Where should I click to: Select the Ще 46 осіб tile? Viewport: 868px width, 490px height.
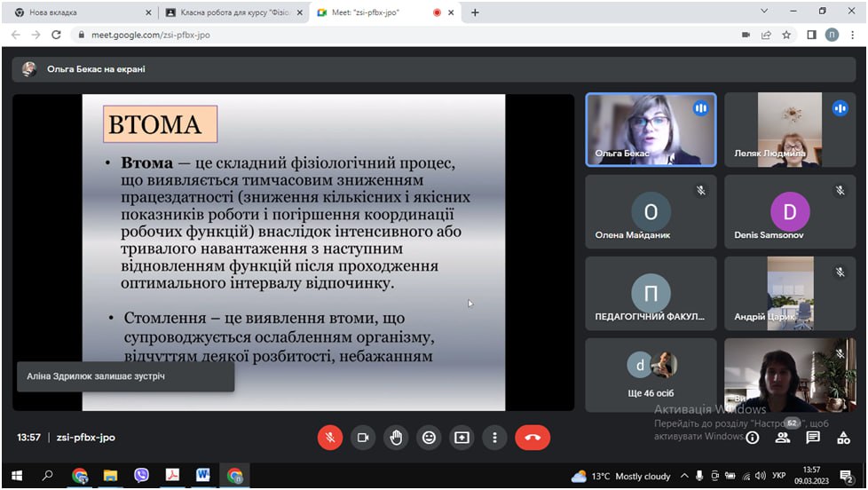[651, 375]
